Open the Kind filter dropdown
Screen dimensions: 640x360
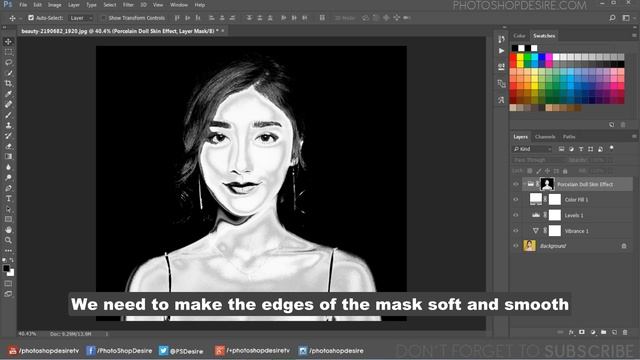pyautogui.click(x=532, y=149)
